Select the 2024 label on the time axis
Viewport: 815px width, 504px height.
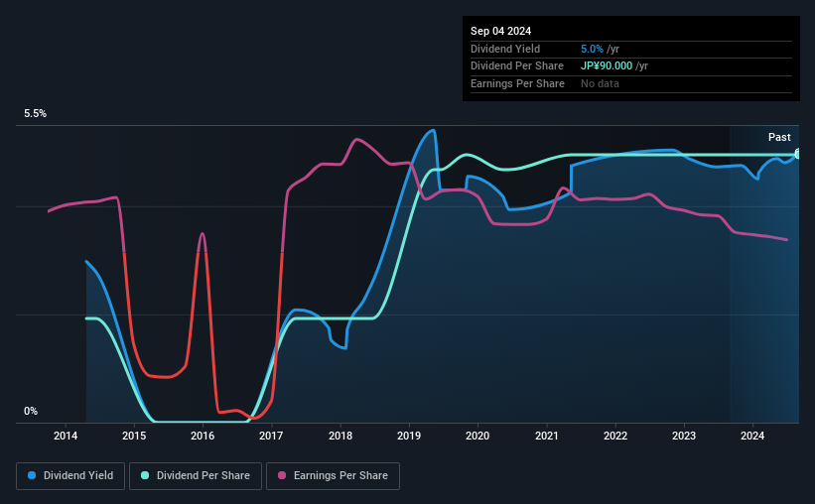(752, 436)
